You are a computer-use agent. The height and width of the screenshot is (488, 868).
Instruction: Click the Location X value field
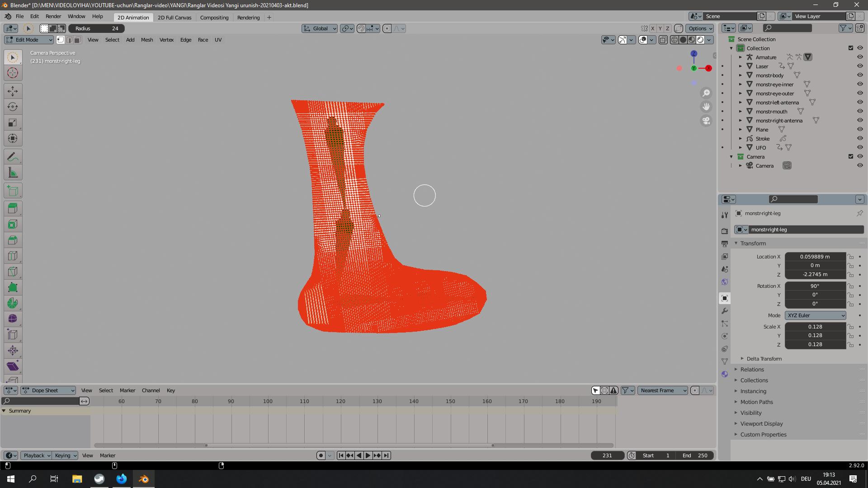815,257
